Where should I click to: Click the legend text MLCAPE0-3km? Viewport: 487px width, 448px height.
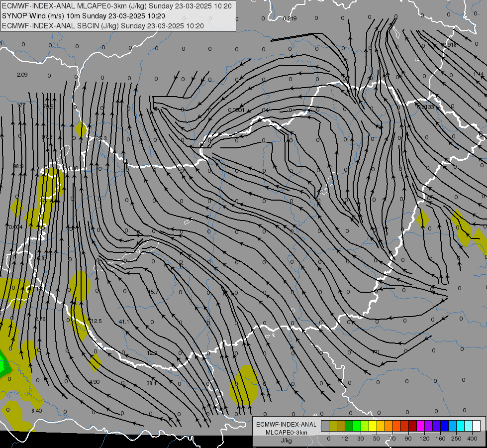(x=287, y=433)
